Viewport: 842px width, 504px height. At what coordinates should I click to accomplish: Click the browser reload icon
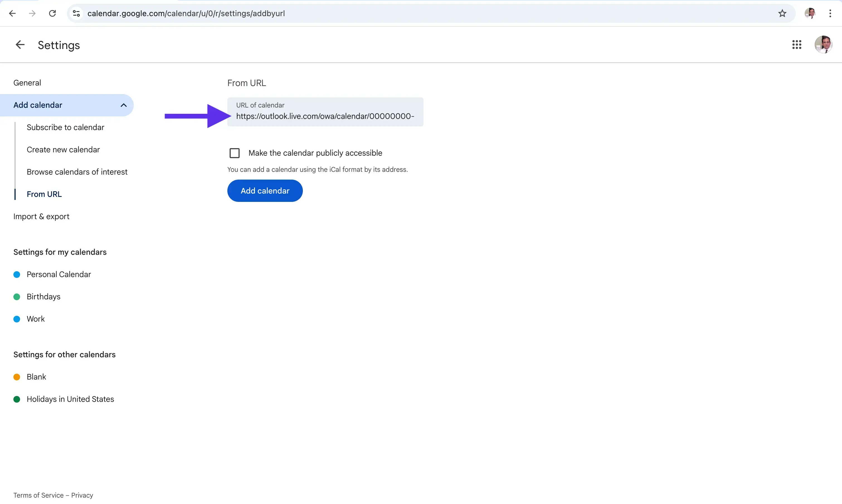click(x=52, y=14)
